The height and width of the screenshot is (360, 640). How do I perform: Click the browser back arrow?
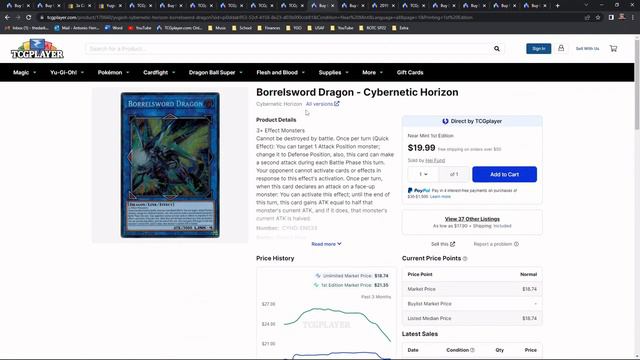coord(7,18)
